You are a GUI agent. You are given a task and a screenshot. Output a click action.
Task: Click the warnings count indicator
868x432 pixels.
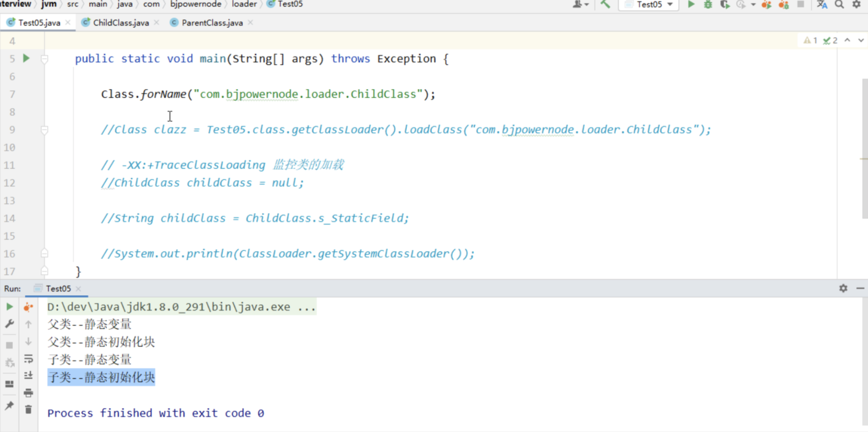810,40
